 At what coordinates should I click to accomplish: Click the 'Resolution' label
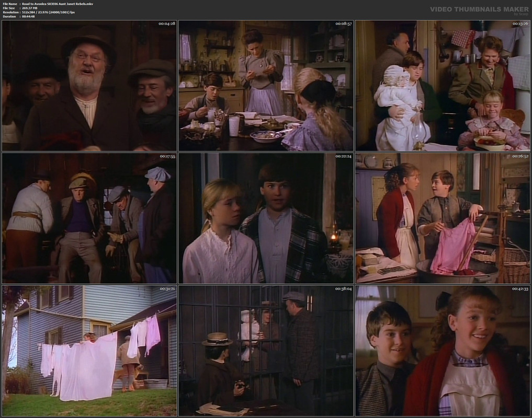[10, 12]
